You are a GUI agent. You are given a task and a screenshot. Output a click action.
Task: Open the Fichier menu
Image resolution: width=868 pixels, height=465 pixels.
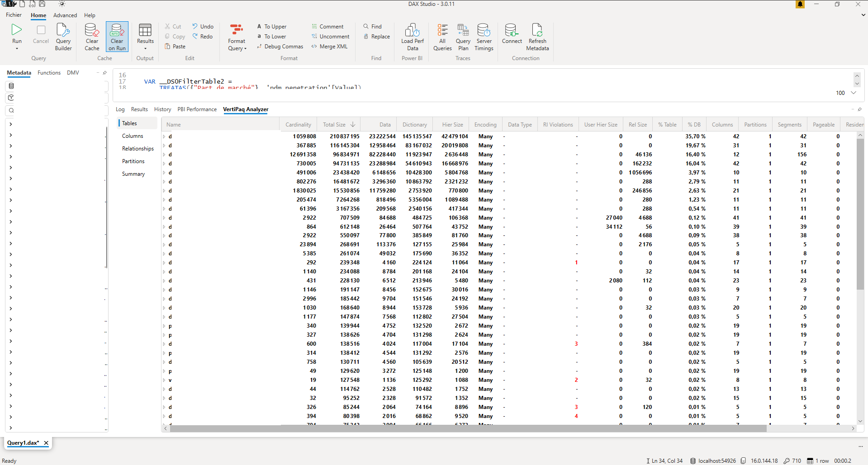14,15
